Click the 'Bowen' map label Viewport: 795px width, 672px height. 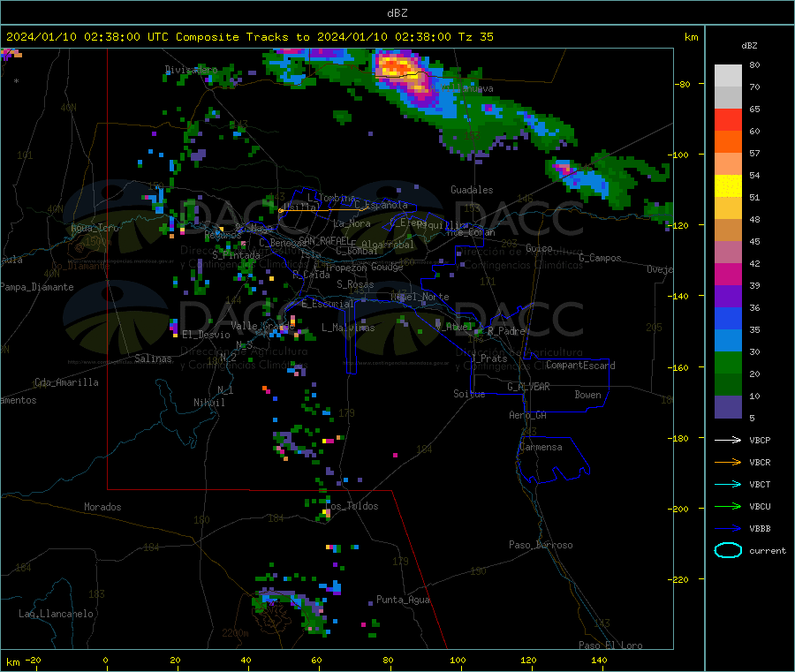(587, 394)
